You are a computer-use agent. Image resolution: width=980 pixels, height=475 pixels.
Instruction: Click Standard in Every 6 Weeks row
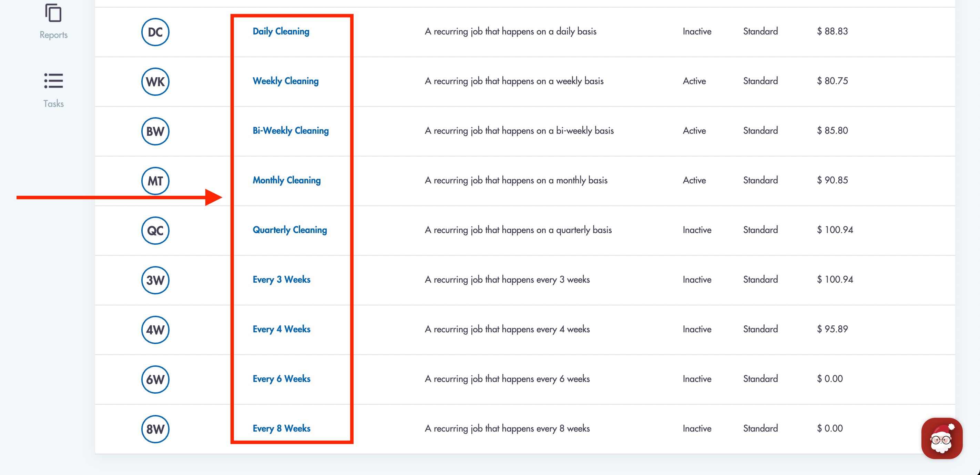click(x=760, y=379)
